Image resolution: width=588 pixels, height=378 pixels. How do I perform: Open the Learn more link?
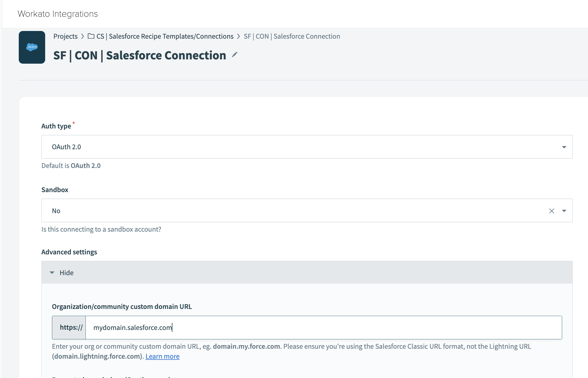coord(162,356)
